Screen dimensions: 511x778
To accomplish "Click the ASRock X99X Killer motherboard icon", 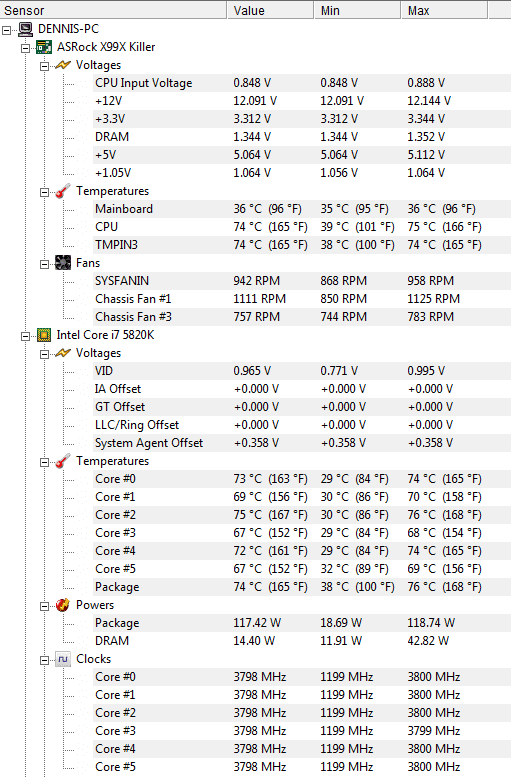I will click(x=44, y=47).
